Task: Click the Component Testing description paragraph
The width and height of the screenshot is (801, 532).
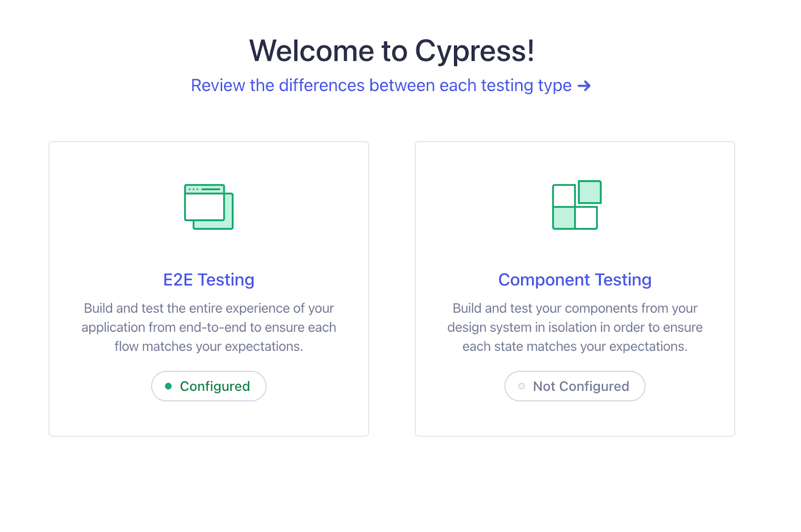Action: tap(575, 327)
